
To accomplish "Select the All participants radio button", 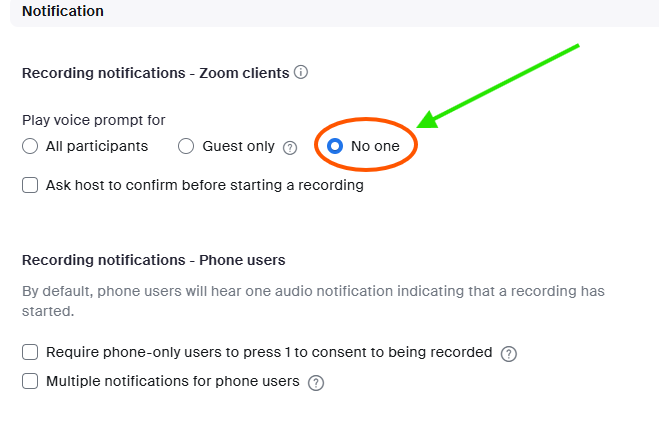I will click(x=30, y=146).
